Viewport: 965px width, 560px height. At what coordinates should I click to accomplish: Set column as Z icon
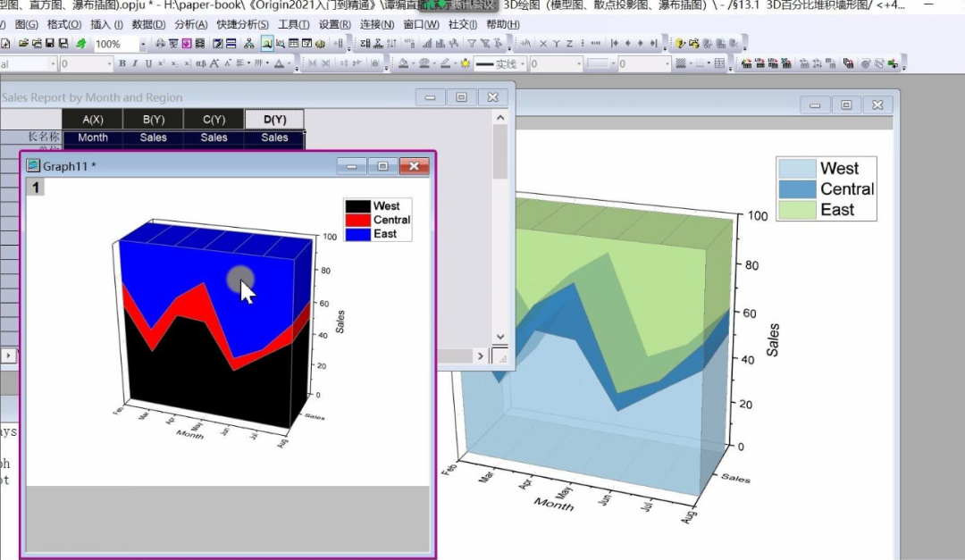[x=569, y=44]
